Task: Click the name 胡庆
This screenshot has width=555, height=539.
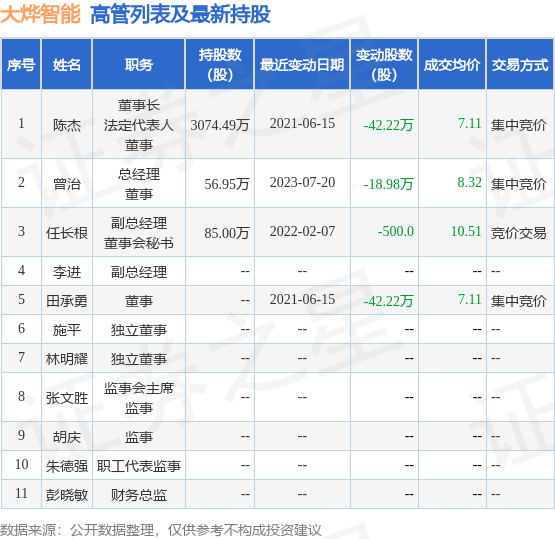Action: tap(67, 437)
